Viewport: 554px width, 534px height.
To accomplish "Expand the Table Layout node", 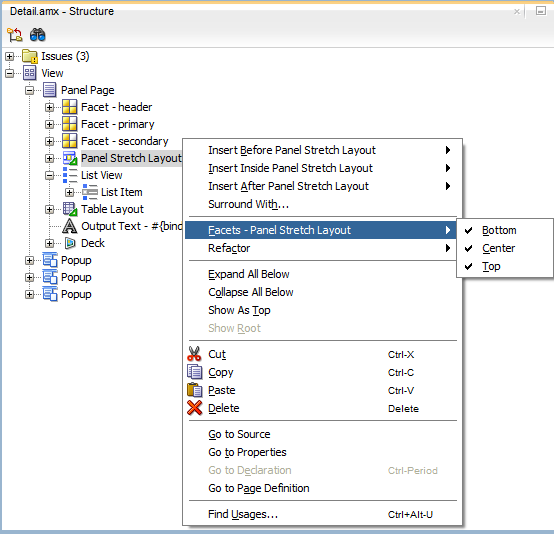I will [49, 209].
